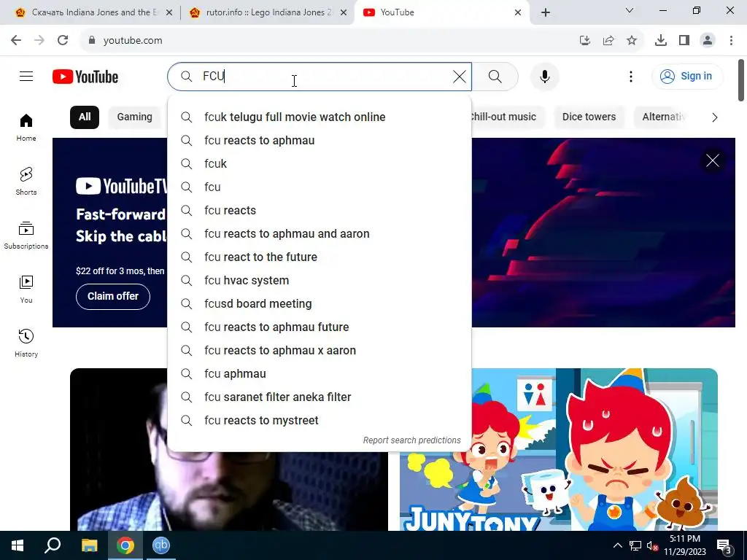Choose fcu react to the future
This screenshot has width=747, height=560.
point(320,257)
